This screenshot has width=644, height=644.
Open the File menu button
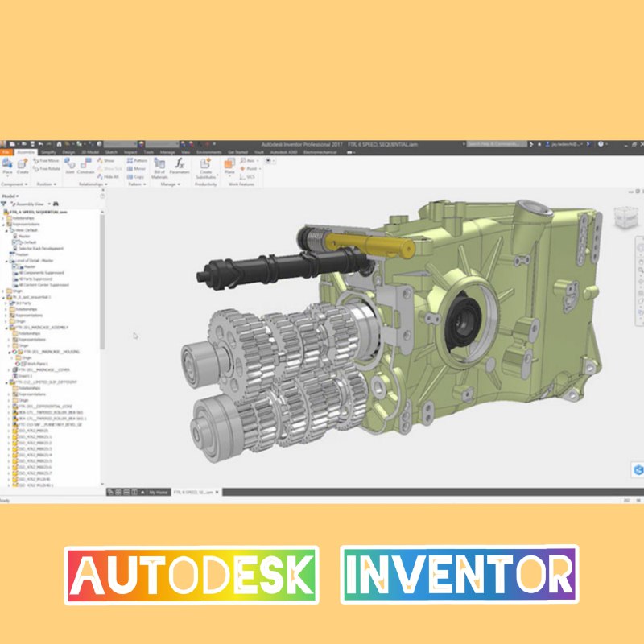[6, 152]
